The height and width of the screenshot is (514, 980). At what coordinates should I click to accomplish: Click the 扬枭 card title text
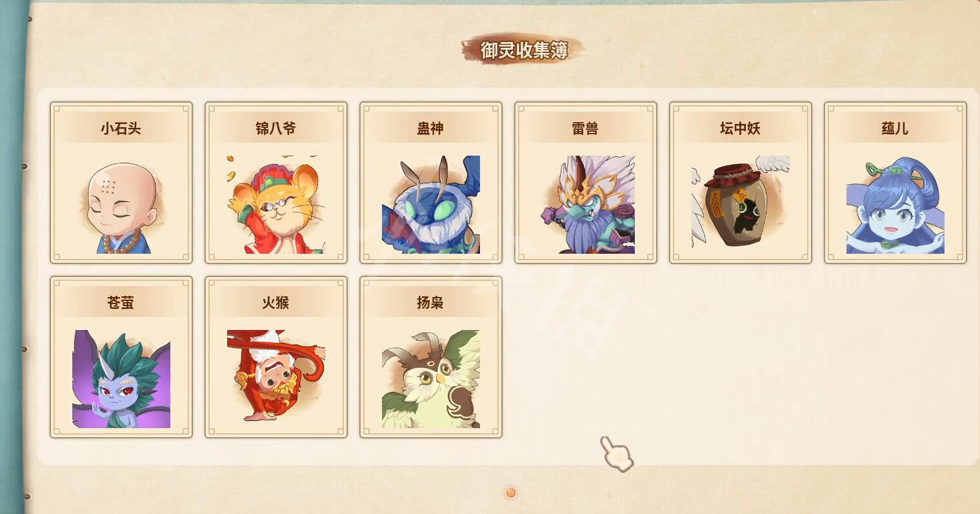pyautogui.click(x=430, y=302)
